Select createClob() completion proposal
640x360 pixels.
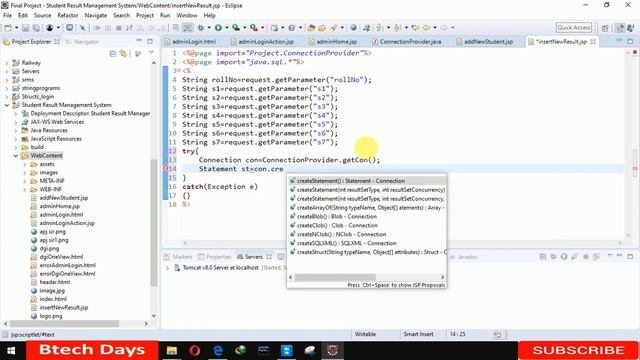(367, 225)
